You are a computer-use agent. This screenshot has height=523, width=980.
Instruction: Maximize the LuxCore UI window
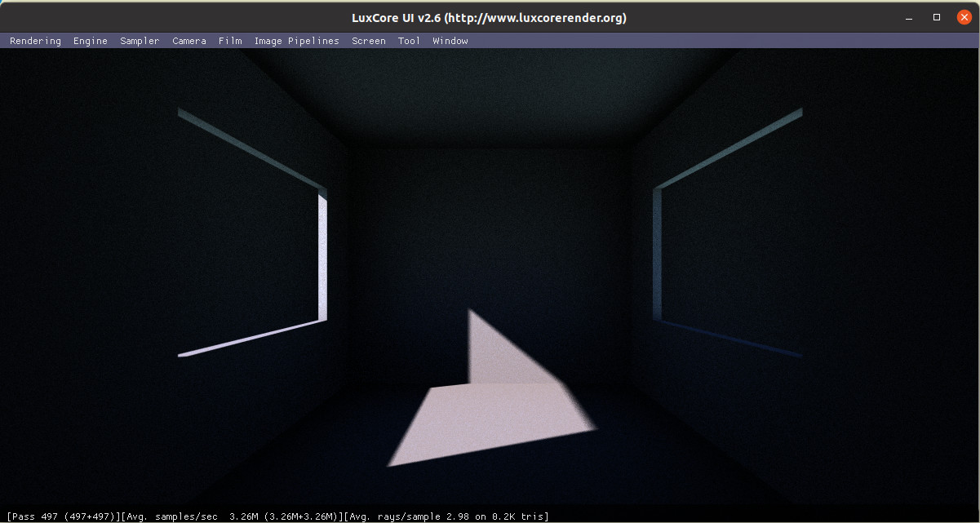pos(937,17)
